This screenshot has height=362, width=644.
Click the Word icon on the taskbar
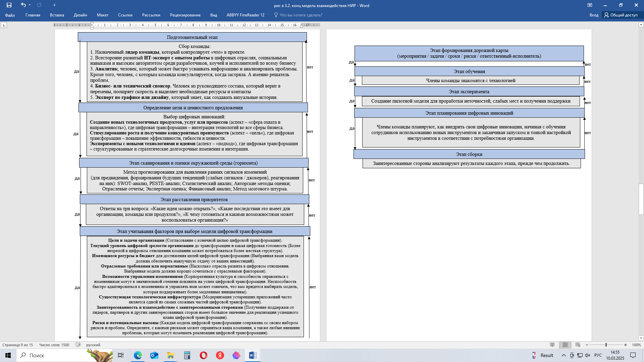coord(253,355)
